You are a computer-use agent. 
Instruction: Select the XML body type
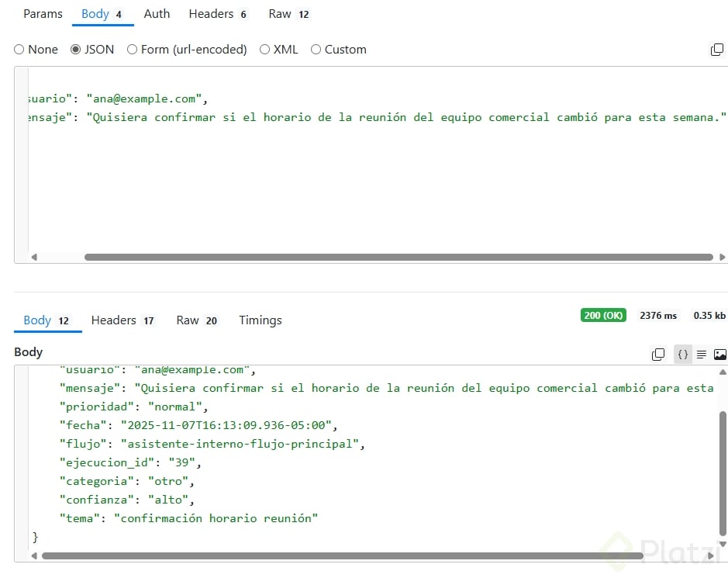265,50
